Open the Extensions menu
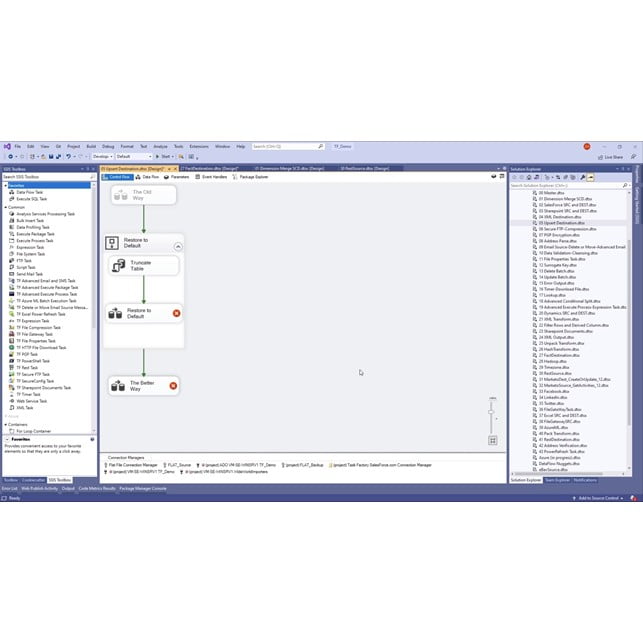The image size is (643, 643). click(x=199, y=146)
